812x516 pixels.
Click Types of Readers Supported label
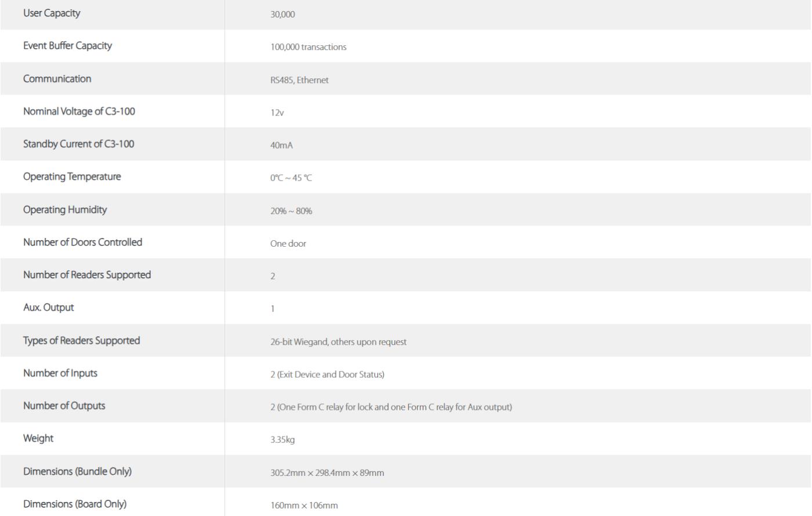pyautogui.click(x=81, y=340)
